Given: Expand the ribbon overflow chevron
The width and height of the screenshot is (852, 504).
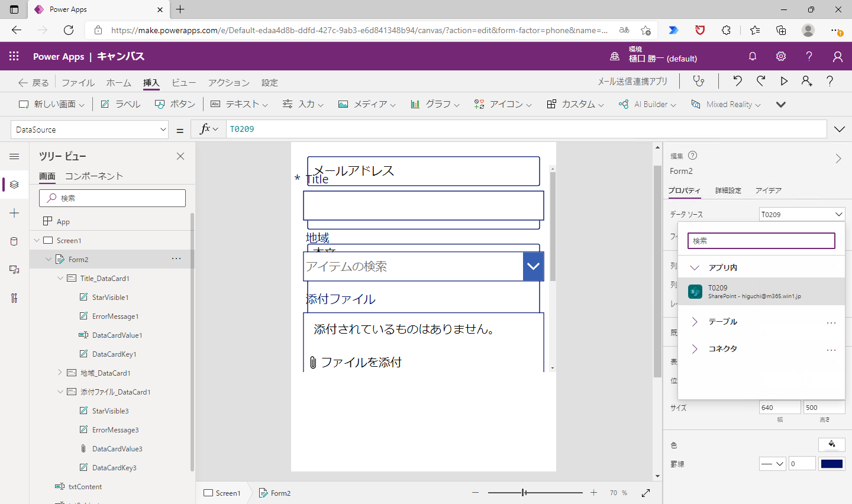Looking at the screenshot, I should 781,104.
